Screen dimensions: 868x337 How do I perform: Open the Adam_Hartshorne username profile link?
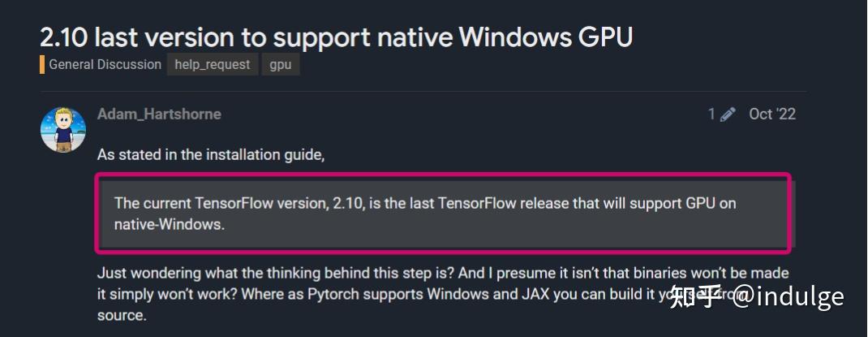159,114
